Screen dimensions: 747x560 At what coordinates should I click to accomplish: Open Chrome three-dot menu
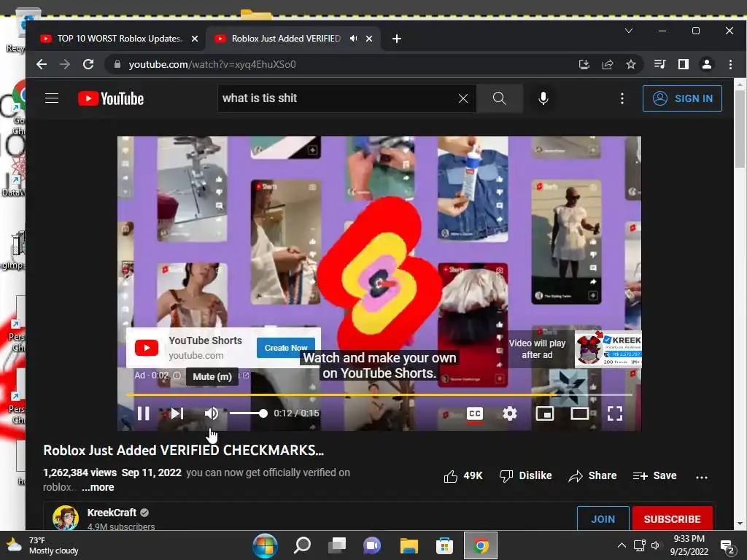[x=730, y=64]
